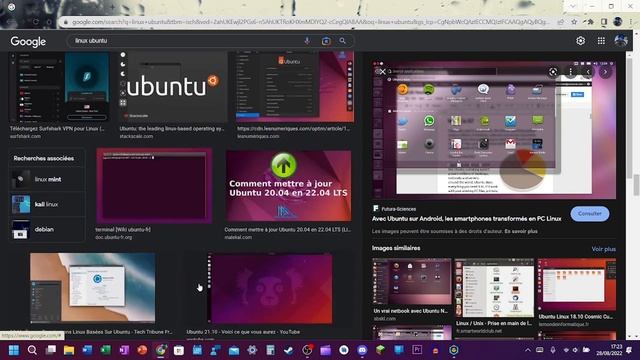
Task: Open the white ubuntu logo image result
Action: (x=173, y=87)
